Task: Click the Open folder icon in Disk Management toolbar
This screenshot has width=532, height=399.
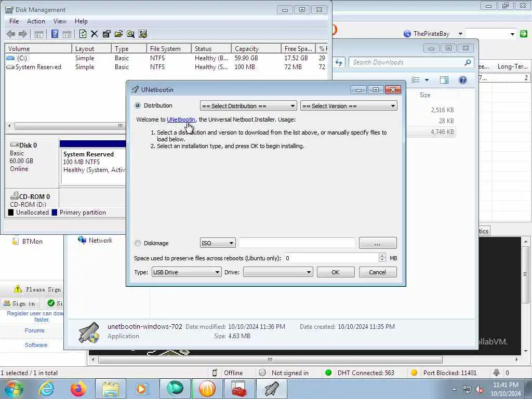Action: click(118, 34)
